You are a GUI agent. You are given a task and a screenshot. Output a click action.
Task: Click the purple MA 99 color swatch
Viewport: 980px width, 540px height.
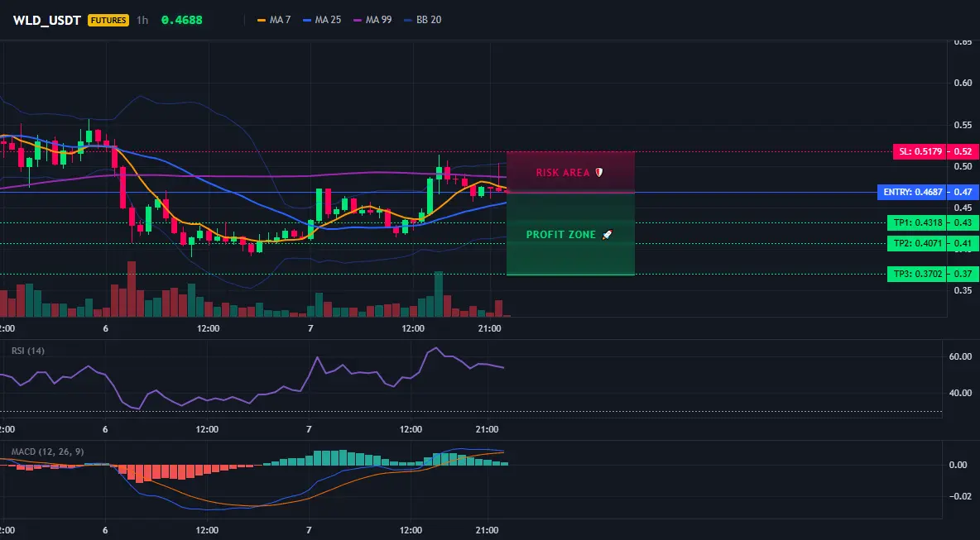pos(358,20)
